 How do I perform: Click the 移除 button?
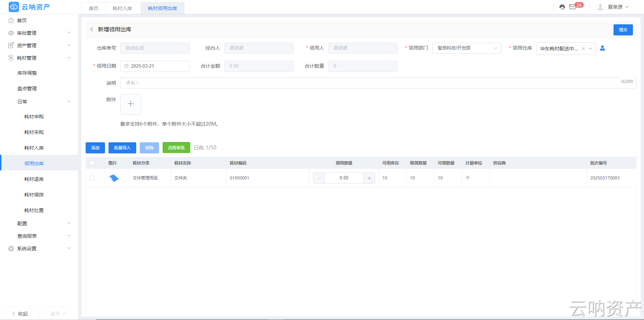[149, 148]
